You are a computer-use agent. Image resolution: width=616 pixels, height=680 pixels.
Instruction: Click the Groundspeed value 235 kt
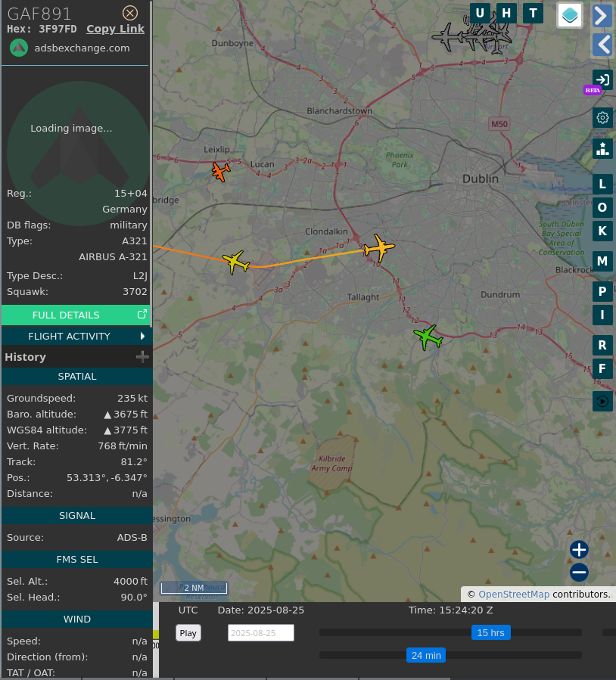pyautogui.click(x=132, y=398)
